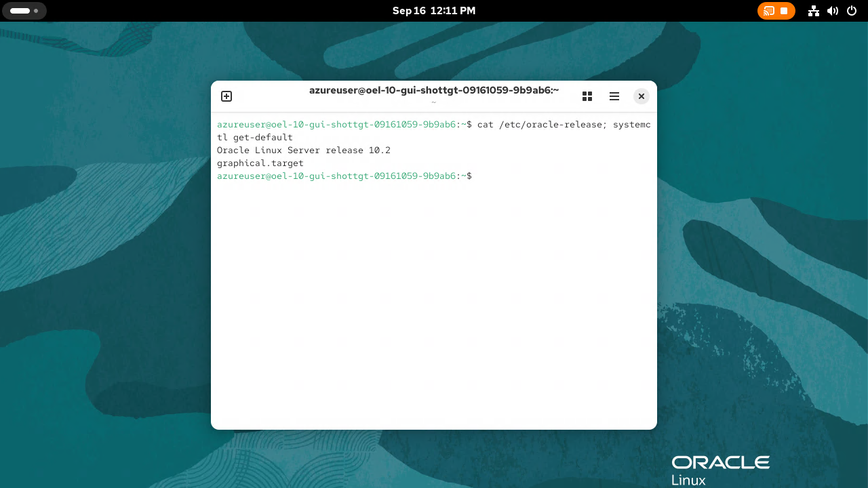This screenshot has width=868, height=488.
Task: Click the Oracle Linux Server release 10.2 line
Action: click(x=304, y=150)
